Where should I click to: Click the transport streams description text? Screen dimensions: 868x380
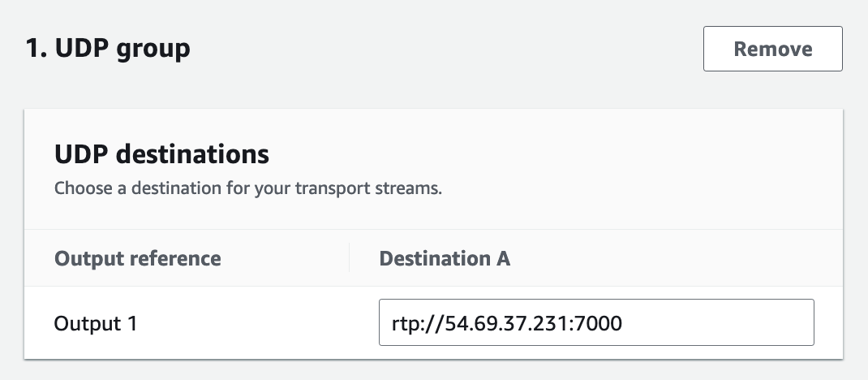[247, 189]
